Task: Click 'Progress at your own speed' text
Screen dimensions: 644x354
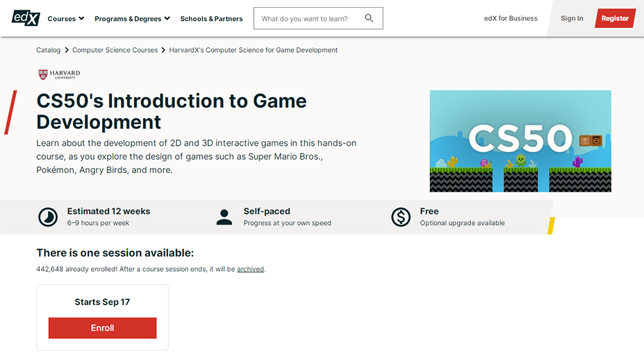Action: point(287,223)
